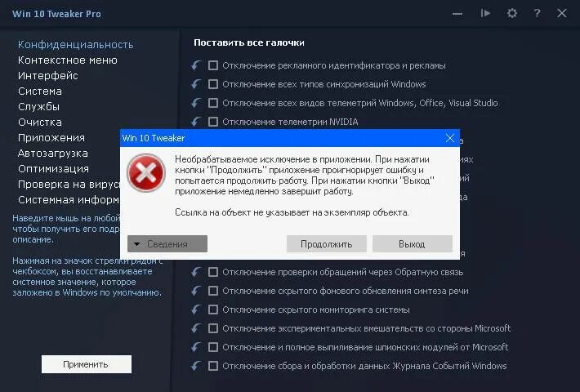This screenshot has height=392, width=580.
Task: Minimize the Win 10 Tweaker Pro window
Action: click(x=457, y=15)
